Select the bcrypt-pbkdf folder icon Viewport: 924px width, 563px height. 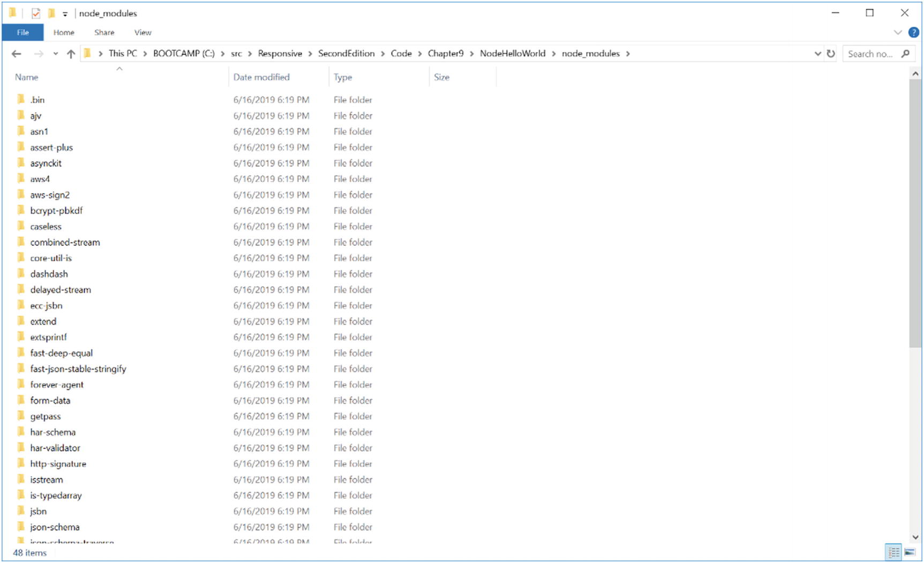click(21, 210)
